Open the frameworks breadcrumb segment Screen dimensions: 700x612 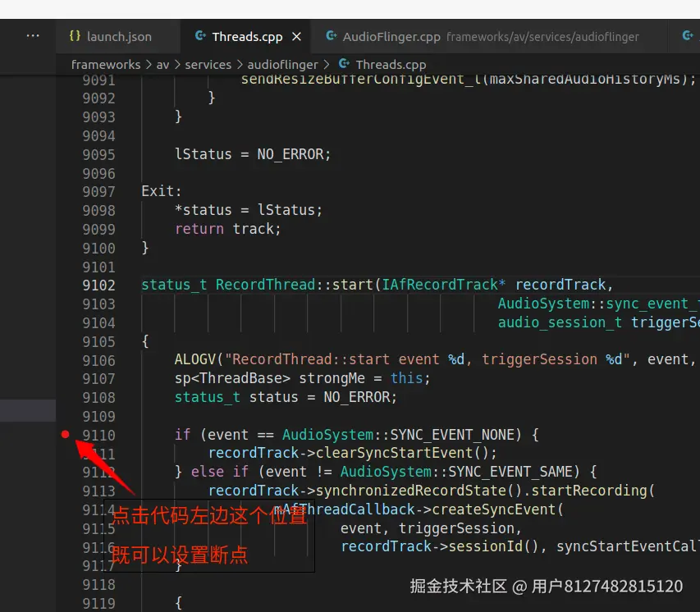point(106,65)
